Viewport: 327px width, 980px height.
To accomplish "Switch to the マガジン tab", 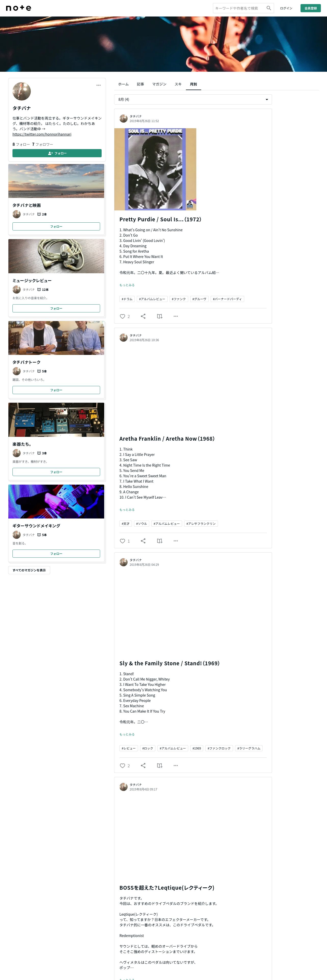I will (159, 84).
